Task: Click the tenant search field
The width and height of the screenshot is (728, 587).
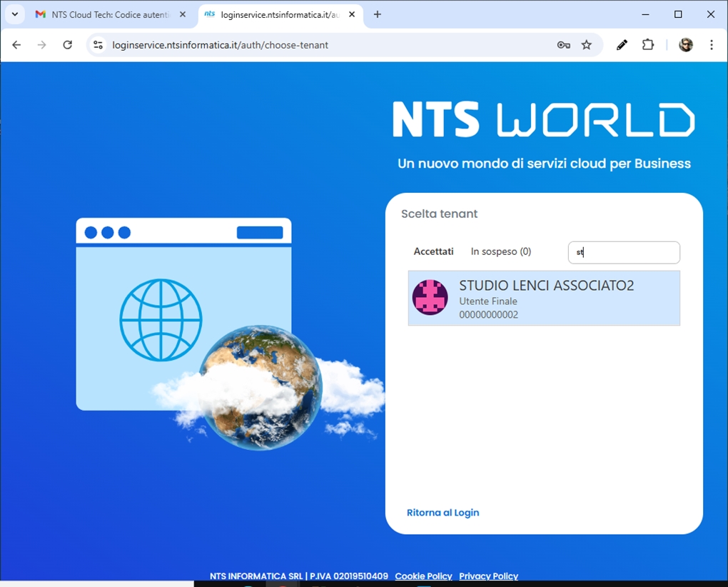Action: coord(624,253)
